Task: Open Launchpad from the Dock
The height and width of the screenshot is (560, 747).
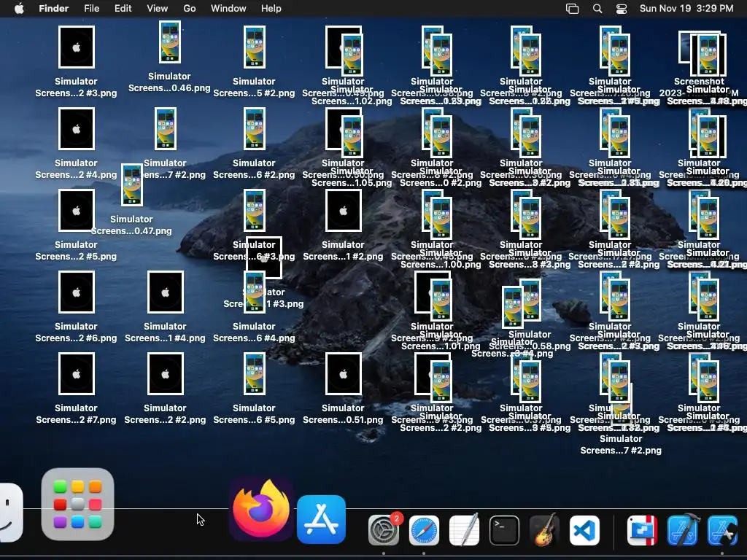Action: (x=77, y=505)
